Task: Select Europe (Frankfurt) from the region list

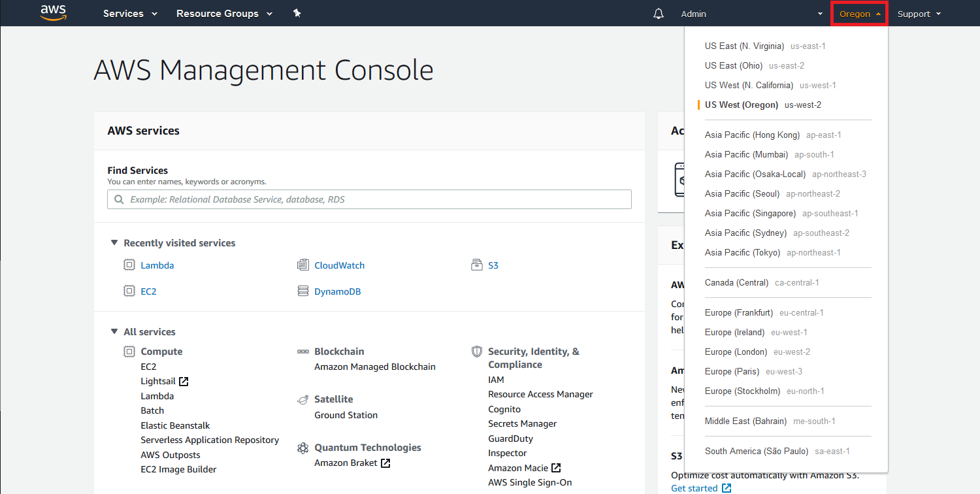Action: point(738,312)
